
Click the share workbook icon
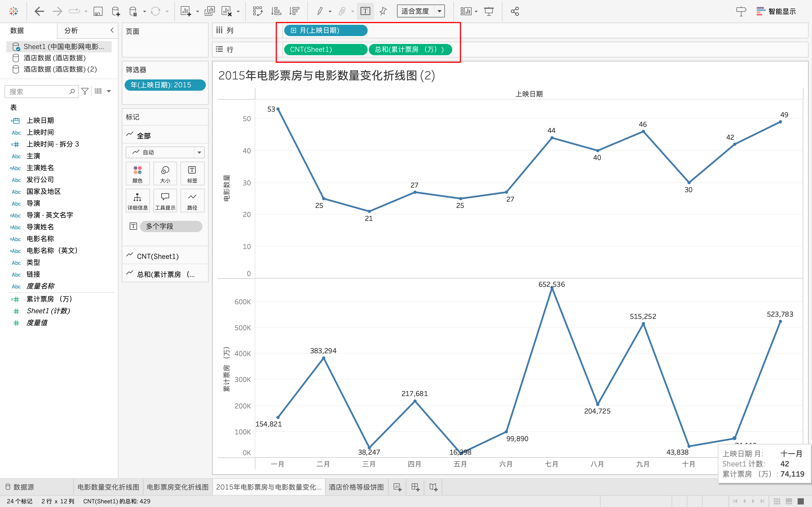[x=515, y=11]
